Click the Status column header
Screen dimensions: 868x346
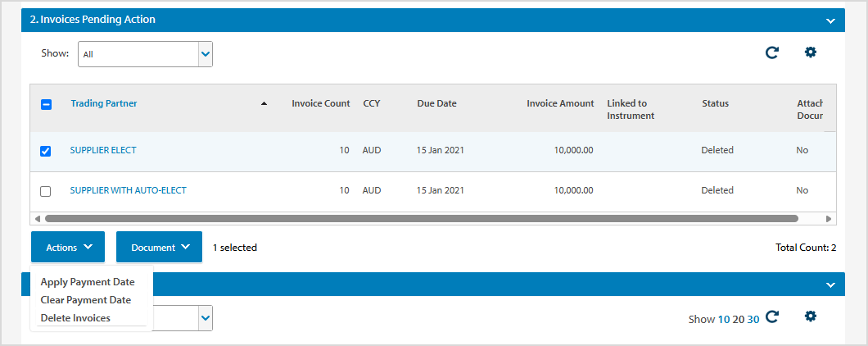[x=715, y=103]
